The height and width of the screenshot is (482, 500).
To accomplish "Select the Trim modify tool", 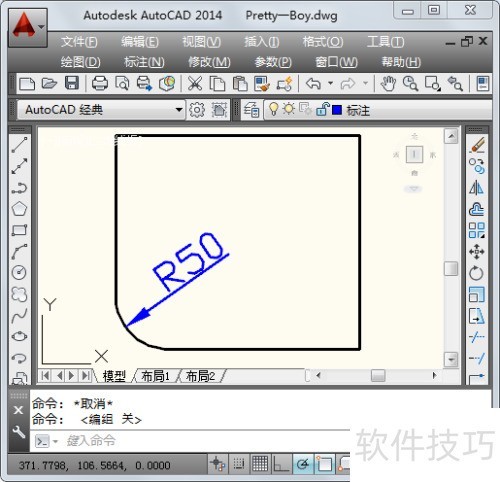I will [x=477, y=337].
